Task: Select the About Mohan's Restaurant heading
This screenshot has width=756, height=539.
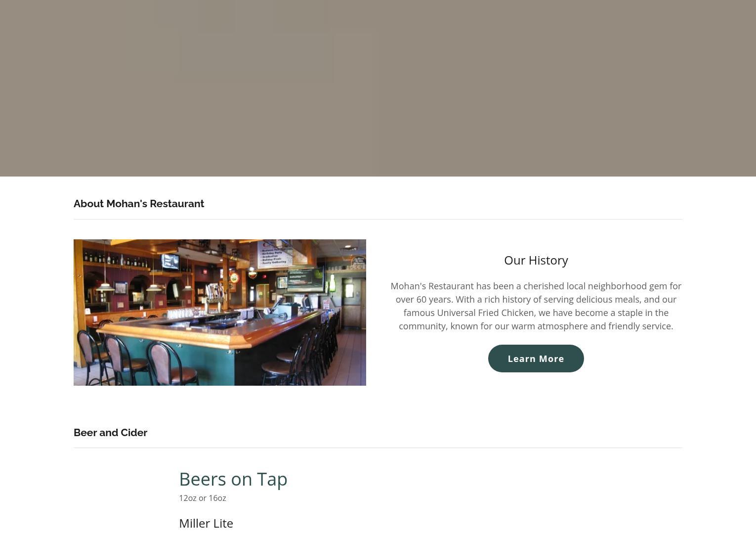Action: [139, 204]
